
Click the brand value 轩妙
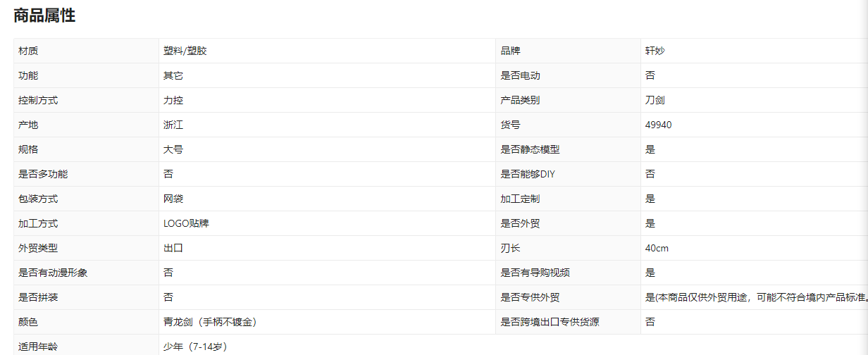[655, 51]
